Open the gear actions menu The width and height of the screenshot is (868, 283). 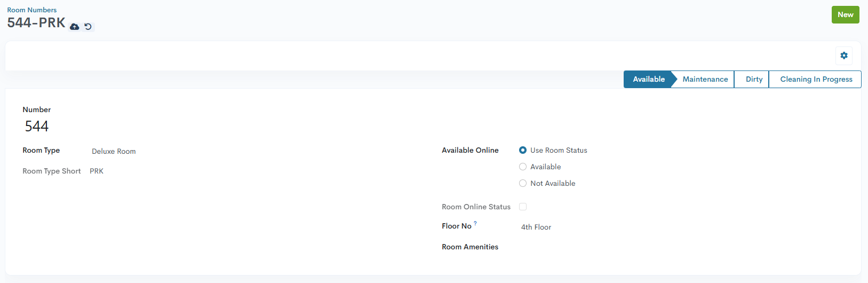click(844, 56)
